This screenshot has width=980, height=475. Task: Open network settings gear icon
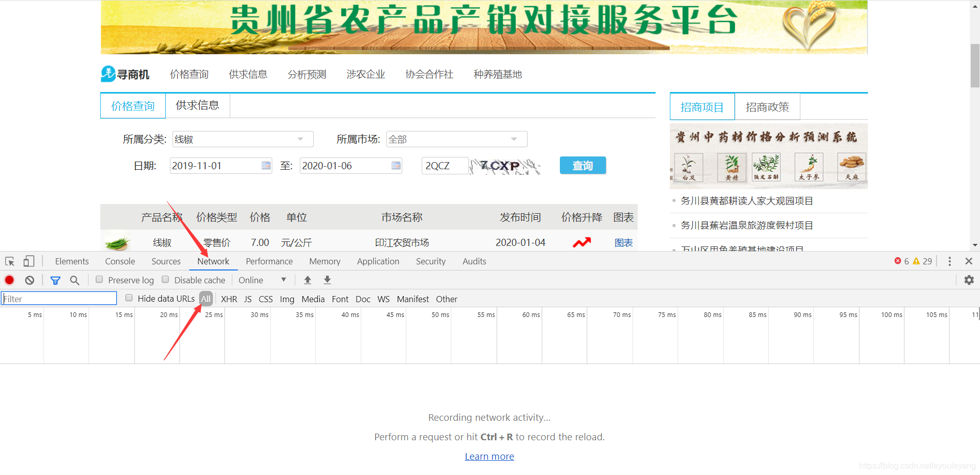(969, 280)
